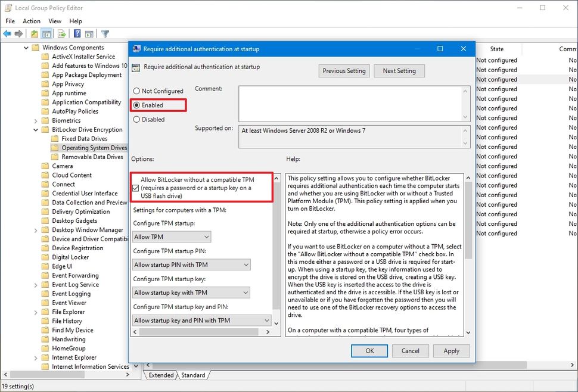Toggle the Show/Hide Console Tree icon

[x=46, y=33]
